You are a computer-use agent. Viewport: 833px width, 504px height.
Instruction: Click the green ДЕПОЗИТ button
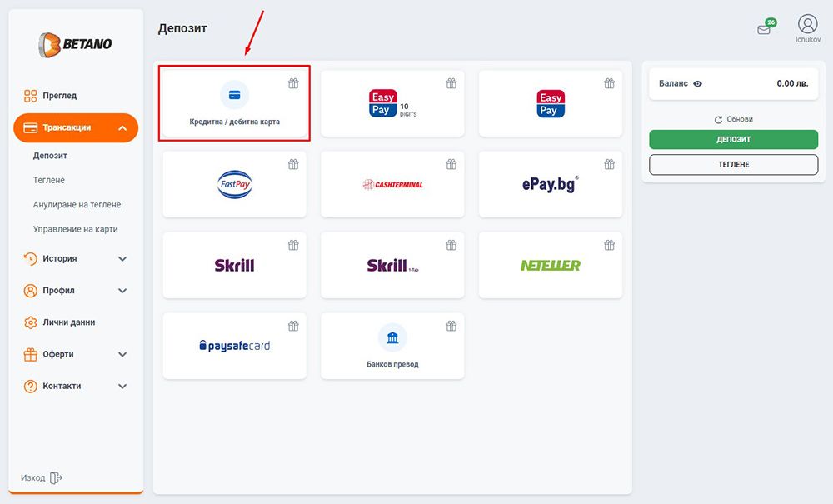tap(733, 140)
